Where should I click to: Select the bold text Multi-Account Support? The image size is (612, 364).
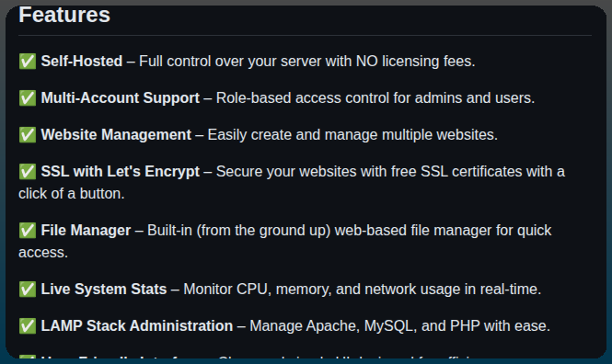tap(121, 97)
